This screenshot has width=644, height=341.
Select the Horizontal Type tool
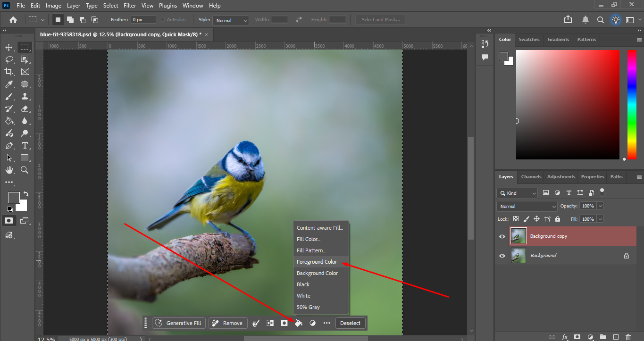pyautogui.click(x=25, y=145)
